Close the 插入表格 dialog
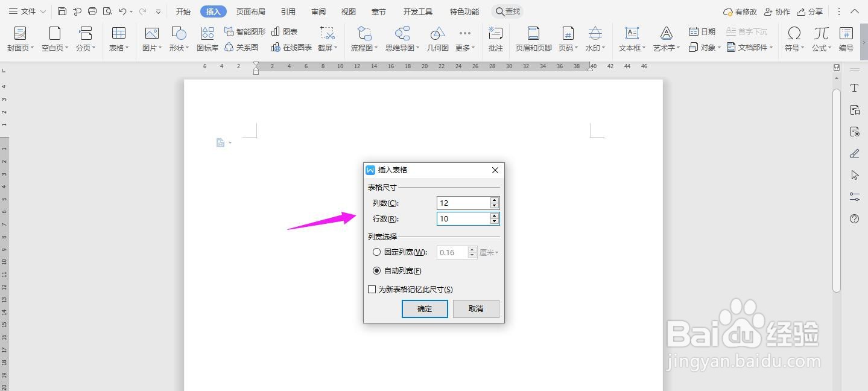868x391 pixels. click(x=495, y=170)
